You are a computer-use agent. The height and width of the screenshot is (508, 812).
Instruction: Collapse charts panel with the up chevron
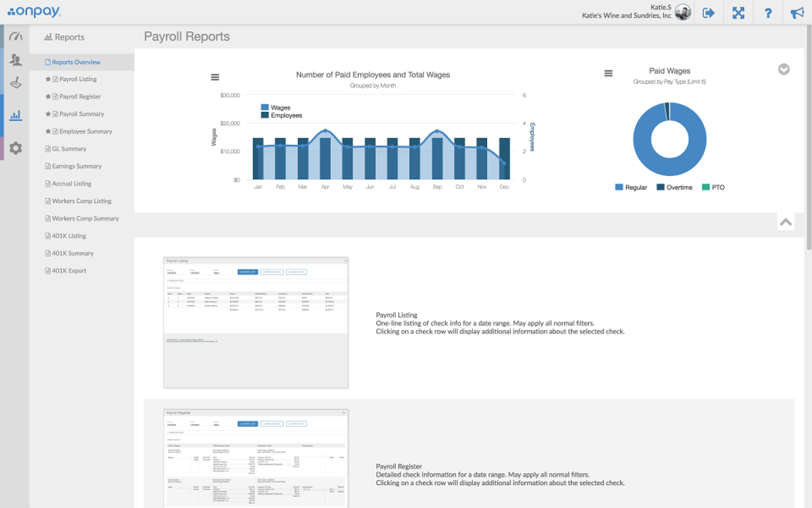point(786,221)
